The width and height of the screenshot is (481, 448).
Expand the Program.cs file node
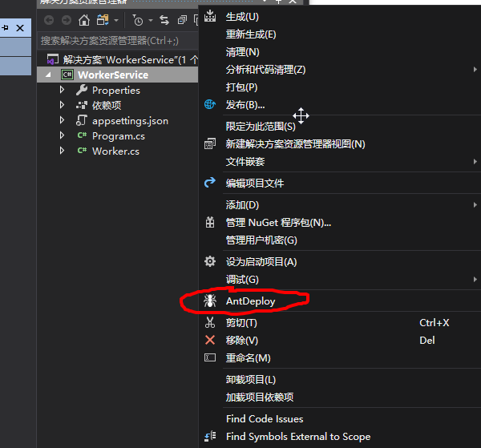tap(63, 136)
